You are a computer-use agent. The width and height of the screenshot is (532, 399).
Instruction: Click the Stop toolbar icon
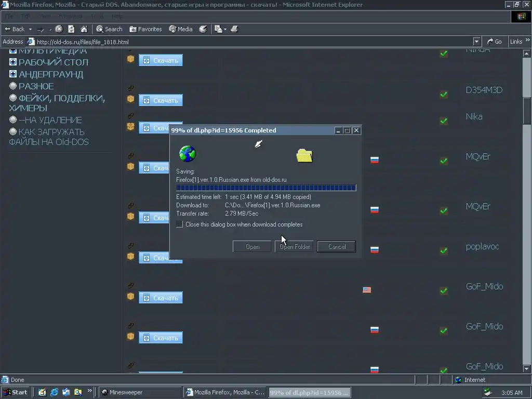59,29
